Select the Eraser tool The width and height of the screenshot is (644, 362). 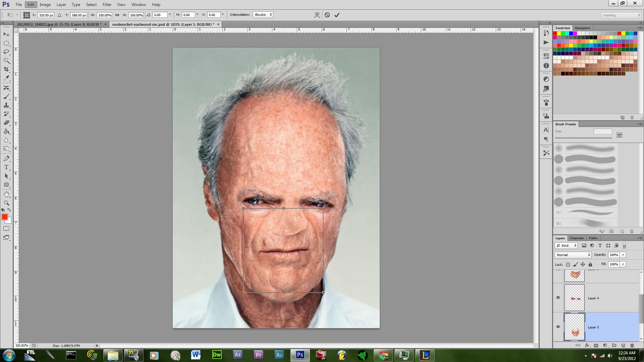coord(6,123)
